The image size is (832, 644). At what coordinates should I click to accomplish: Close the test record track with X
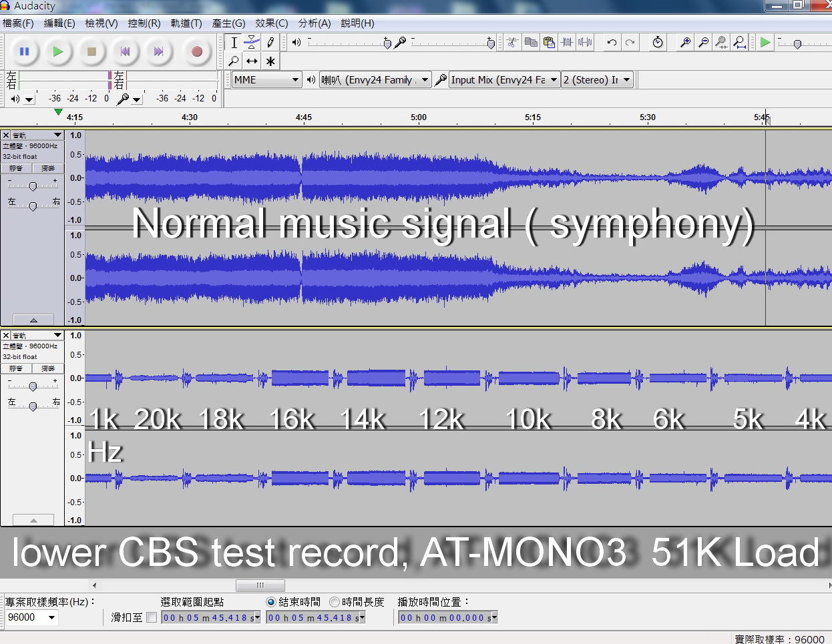6,335
